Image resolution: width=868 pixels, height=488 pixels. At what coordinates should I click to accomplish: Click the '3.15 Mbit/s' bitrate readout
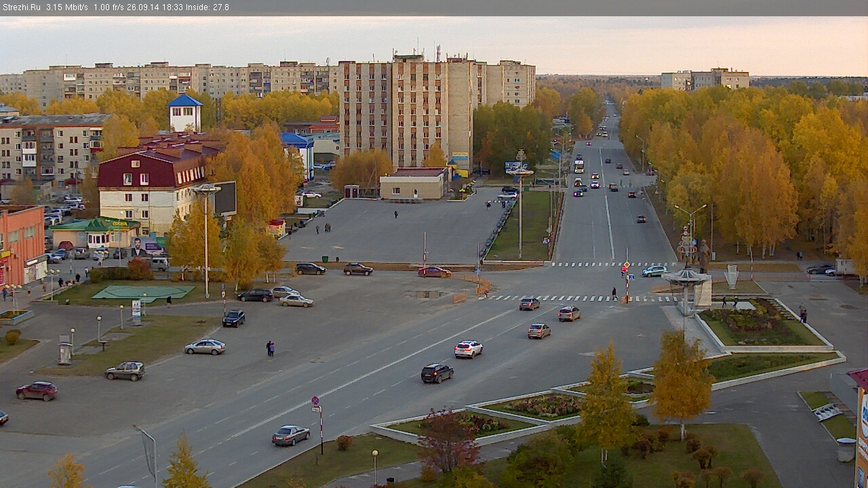point(67,7)
